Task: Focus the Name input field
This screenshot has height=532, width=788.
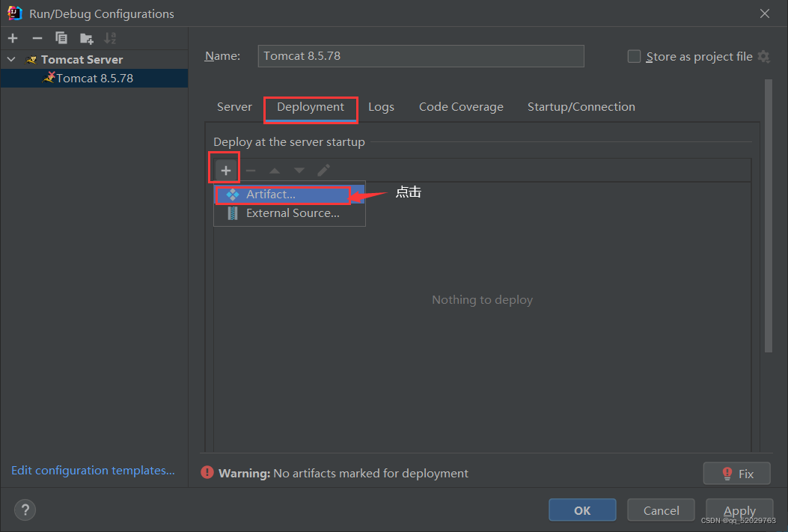Action: (x=421, y=56)
